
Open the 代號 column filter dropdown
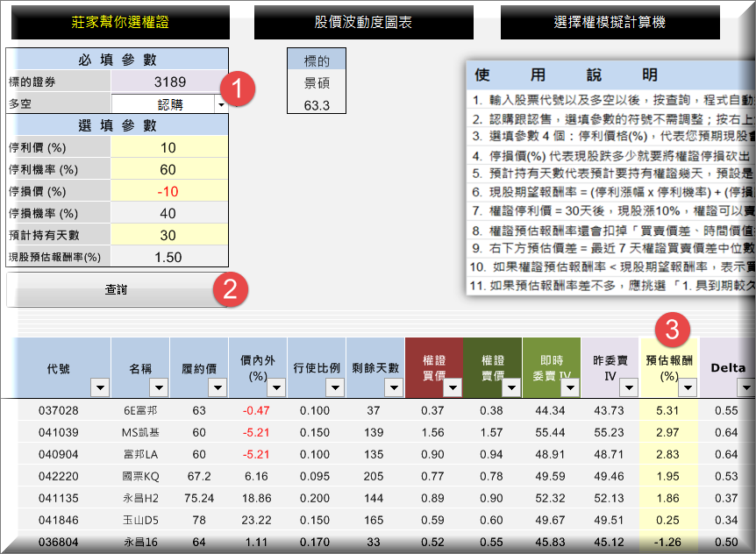click(100, 387)
